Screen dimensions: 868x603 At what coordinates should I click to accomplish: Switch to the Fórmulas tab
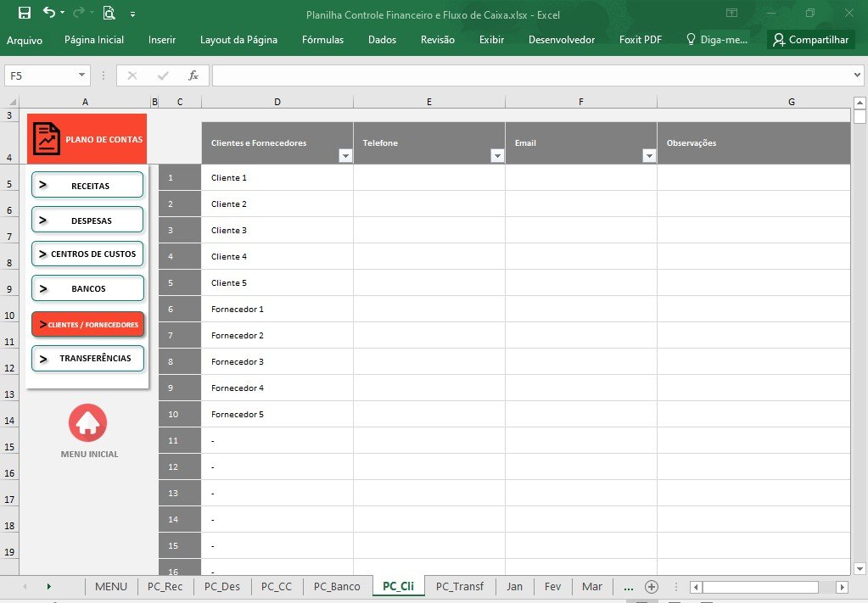pyautogui.click(x=322, y=40)
